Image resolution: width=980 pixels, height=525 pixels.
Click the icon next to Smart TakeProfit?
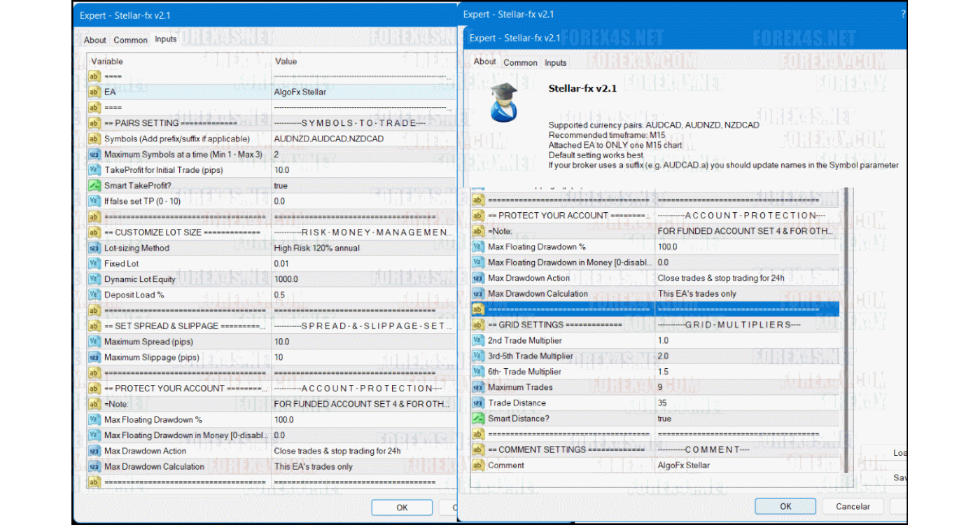pos(94,185)
